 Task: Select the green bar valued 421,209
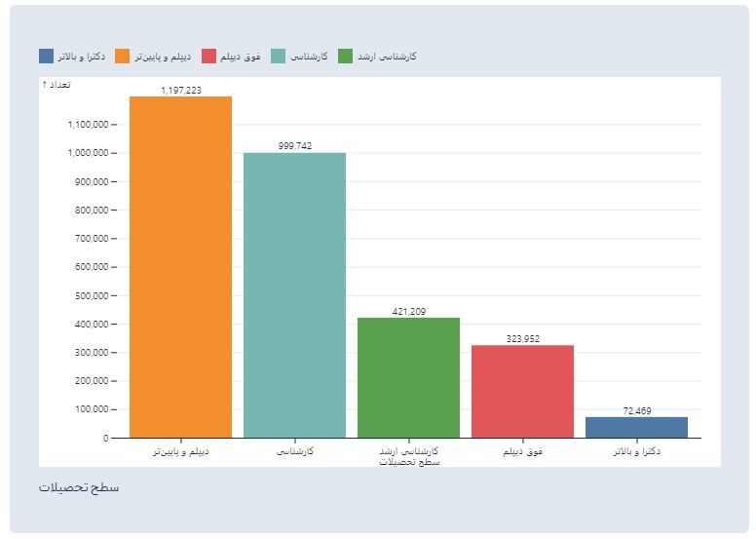click(409, 378)
